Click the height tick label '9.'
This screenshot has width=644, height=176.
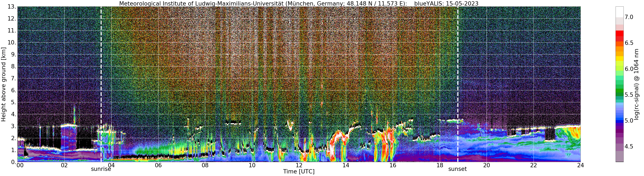click(13, 54)
